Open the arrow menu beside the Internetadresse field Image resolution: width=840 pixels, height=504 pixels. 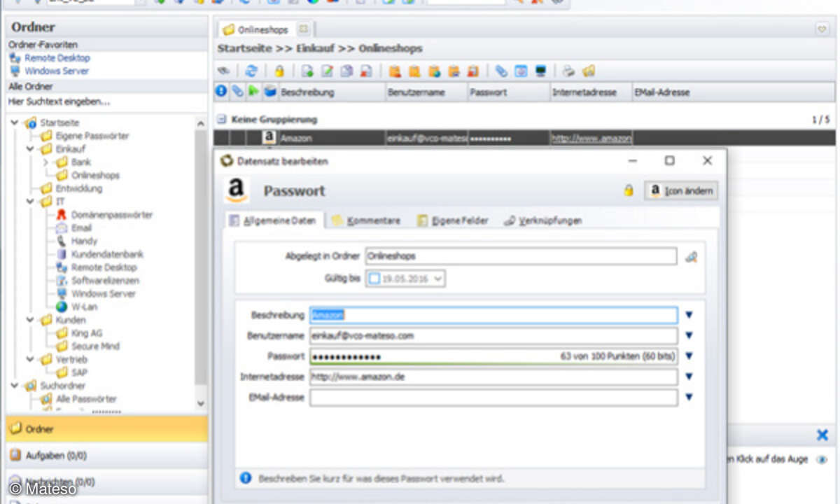689,377
